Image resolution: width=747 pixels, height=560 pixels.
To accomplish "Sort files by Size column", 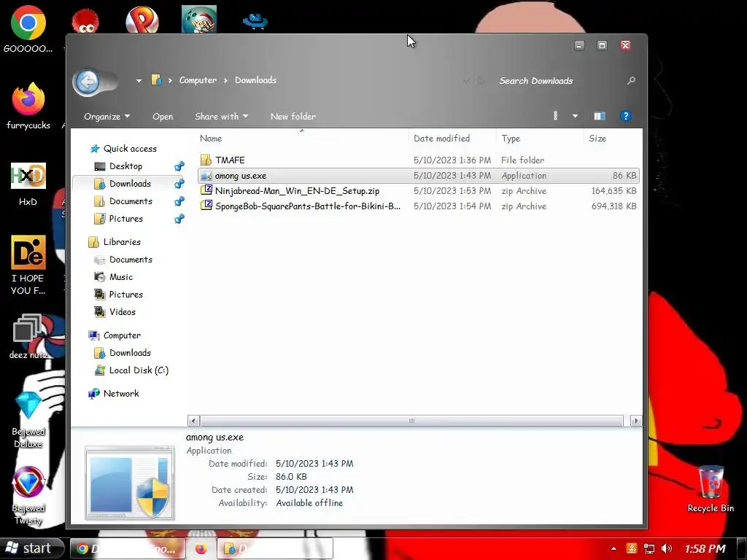I will 597,139.
